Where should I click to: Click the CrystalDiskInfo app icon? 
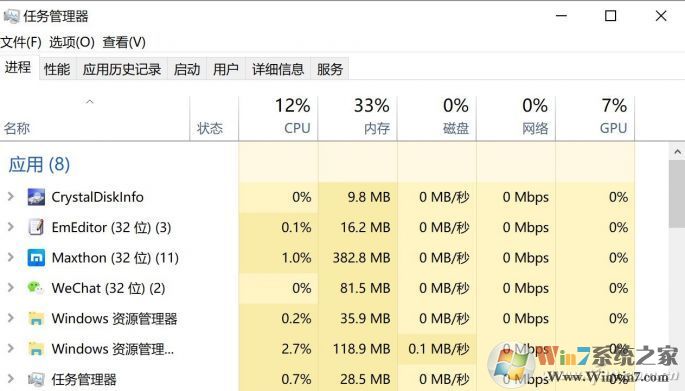point(36,197)
